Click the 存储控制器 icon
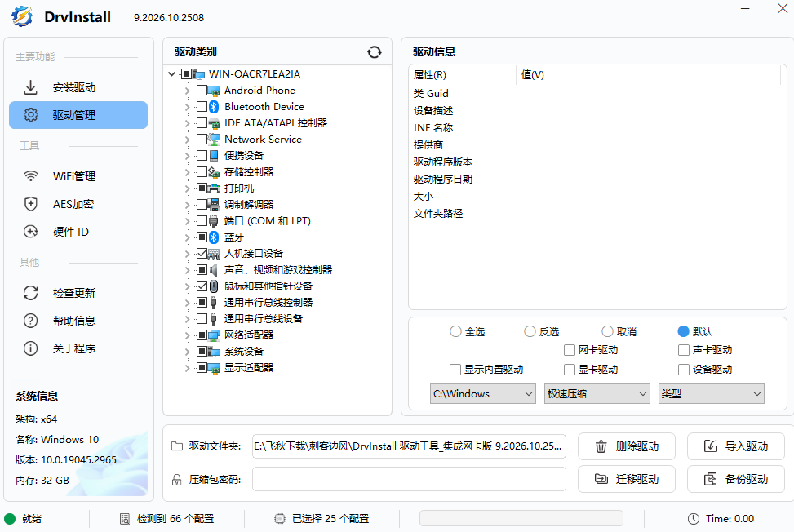 pos(214,172)
